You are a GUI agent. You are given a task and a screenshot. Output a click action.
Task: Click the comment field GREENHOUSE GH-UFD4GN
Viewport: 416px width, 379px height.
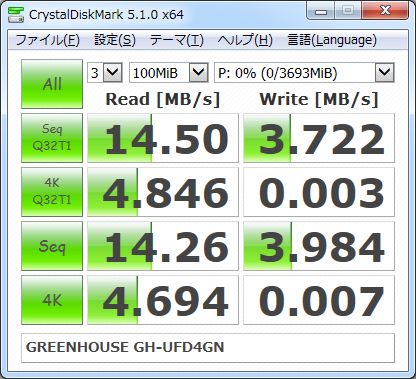pyautogui.click(x=208, y=348)
